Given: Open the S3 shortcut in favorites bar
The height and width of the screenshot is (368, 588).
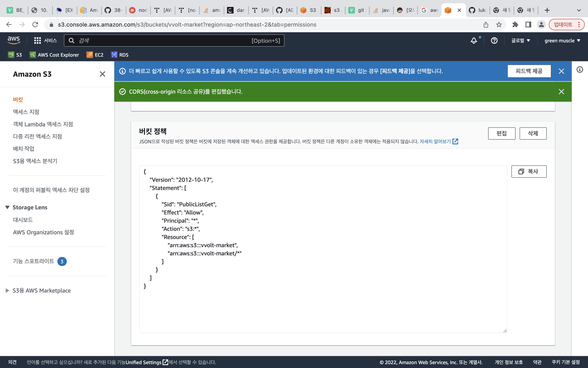Looking at the screenshot, I should 15,55.
